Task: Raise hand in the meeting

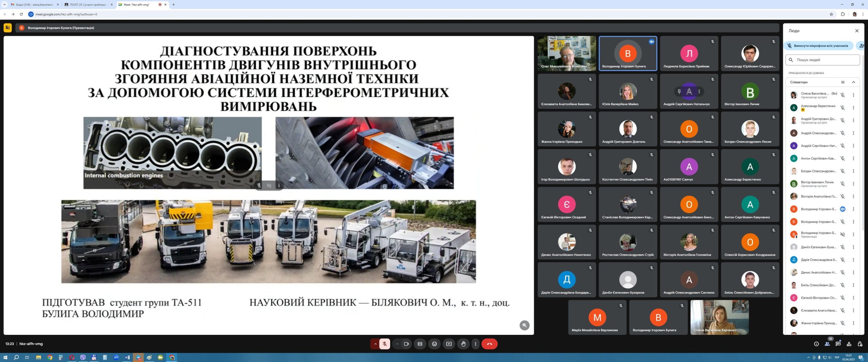Action: tap(463, 344)
